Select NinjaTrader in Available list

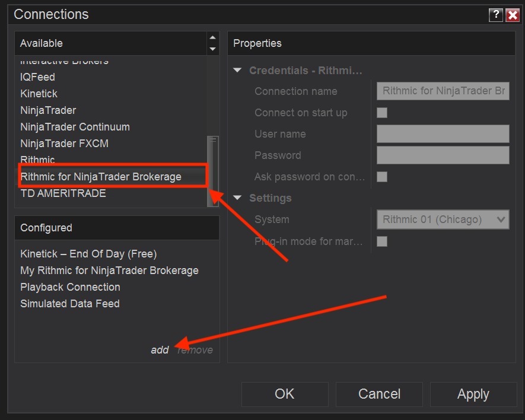tap(48, 110)
